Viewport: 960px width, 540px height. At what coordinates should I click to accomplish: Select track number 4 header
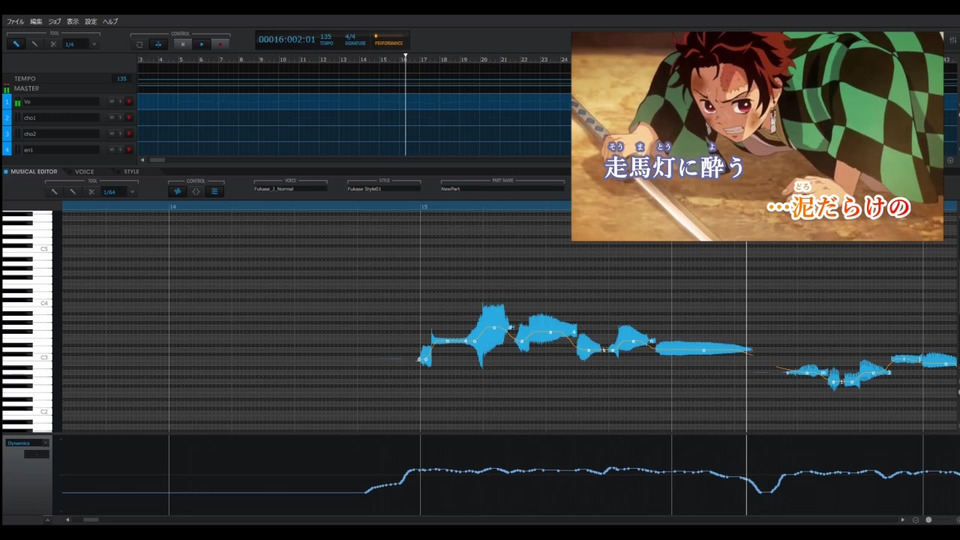[x=7, y=149]
